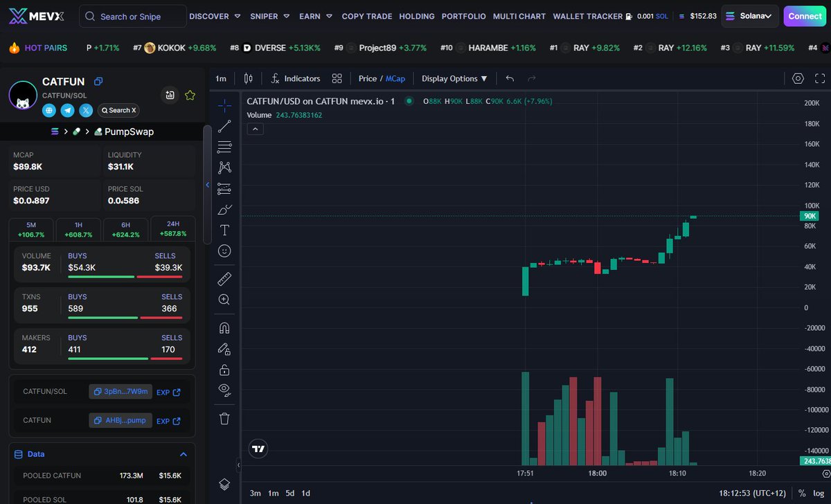The image size is (831, 504).
Task: Toggle percent scale on chart
Action: [802, 493]
